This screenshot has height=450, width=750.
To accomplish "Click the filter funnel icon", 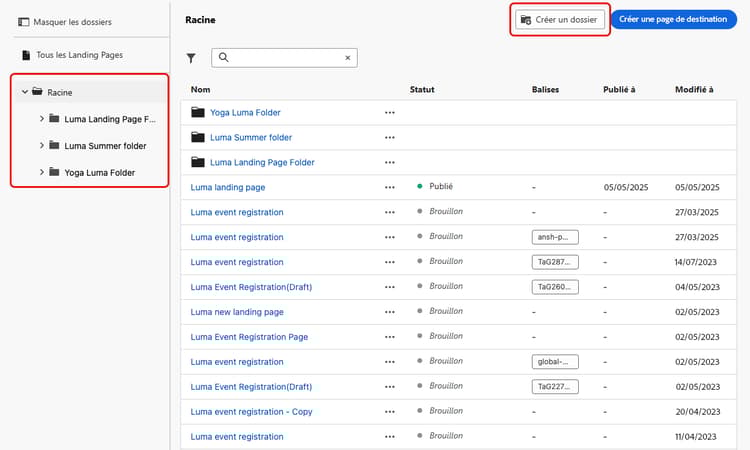I will pyautogui.click(x=191, y=58).
